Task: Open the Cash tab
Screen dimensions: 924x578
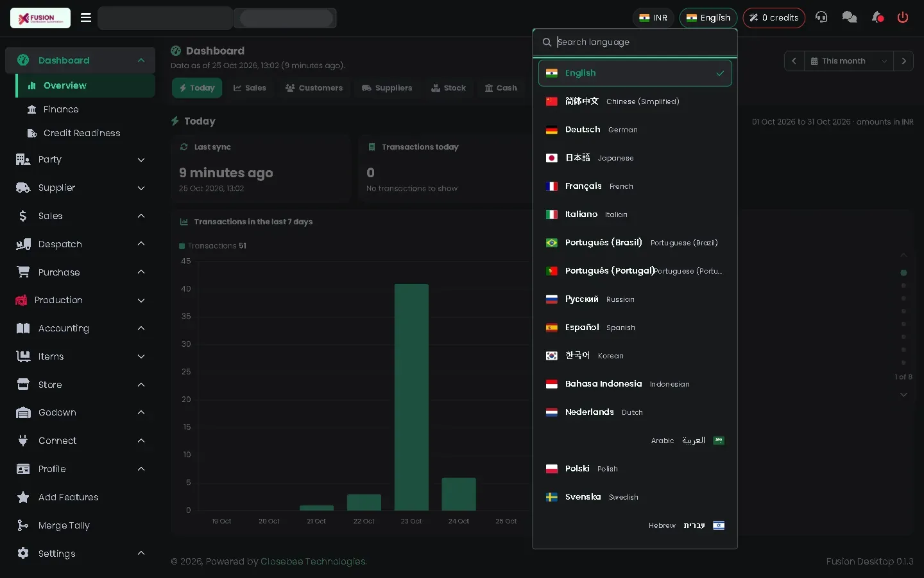Action: [501, 88]
